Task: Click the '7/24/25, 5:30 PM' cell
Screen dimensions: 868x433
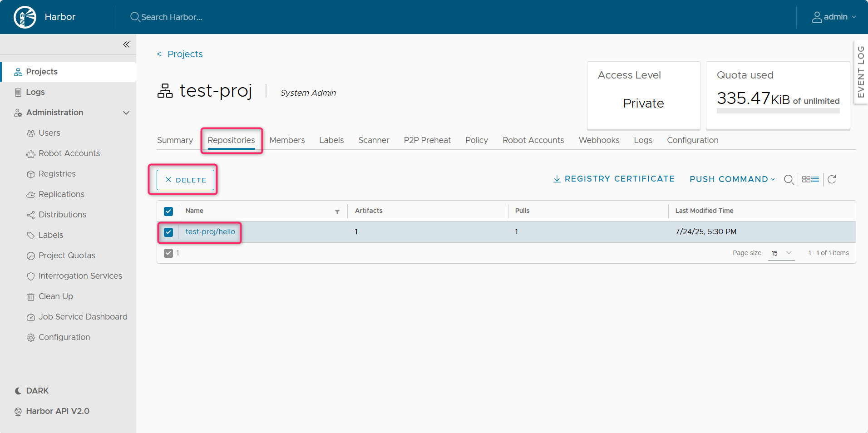Action: click(x=706, y=232)
